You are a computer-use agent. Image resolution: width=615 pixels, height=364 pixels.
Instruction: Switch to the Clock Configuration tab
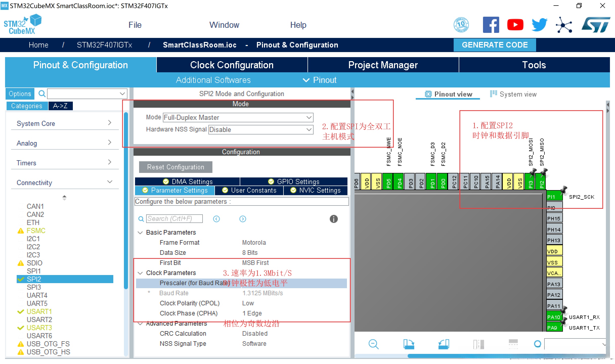(x=232, y=65)
